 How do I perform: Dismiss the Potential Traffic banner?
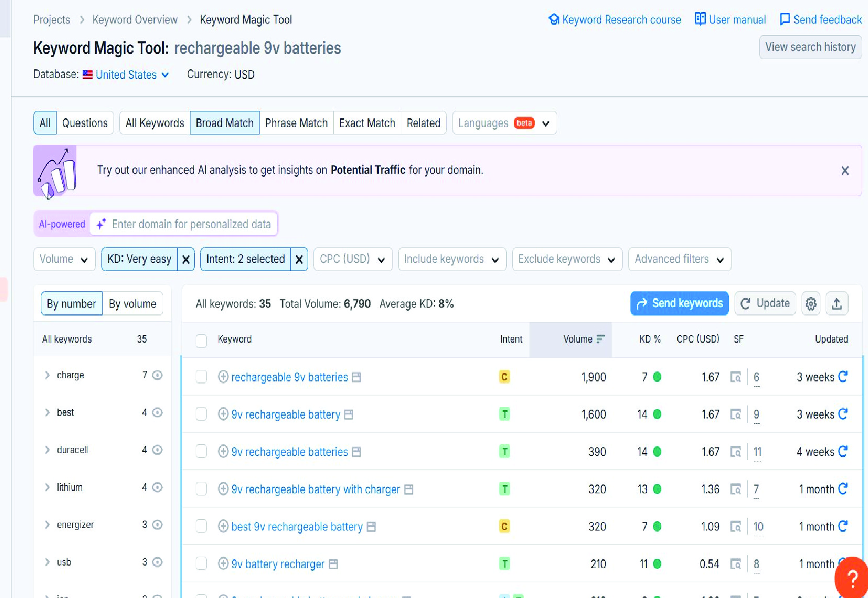pos(845,171)
